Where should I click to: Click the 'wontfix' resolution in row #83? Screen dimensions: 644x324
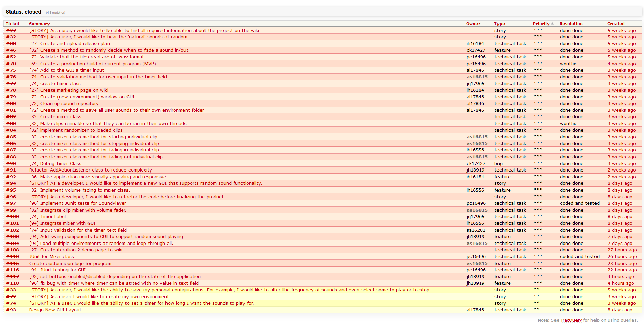coord(568,124)
